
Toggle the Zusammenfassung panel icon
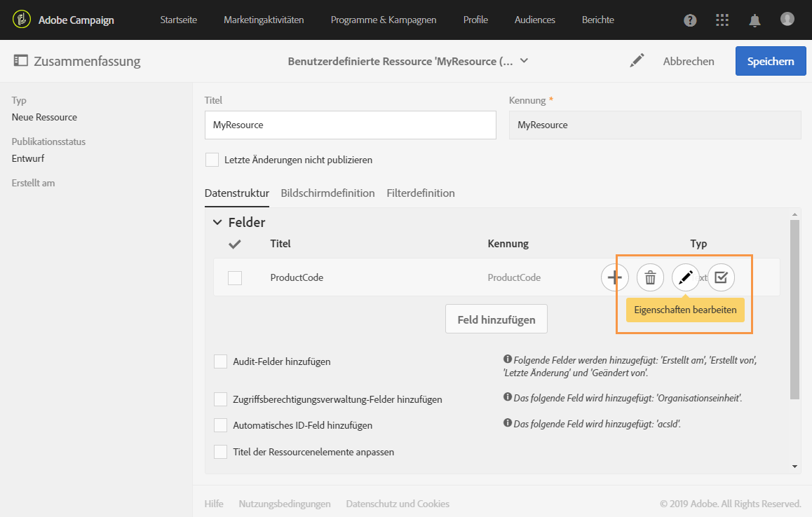tap(20, 61)
